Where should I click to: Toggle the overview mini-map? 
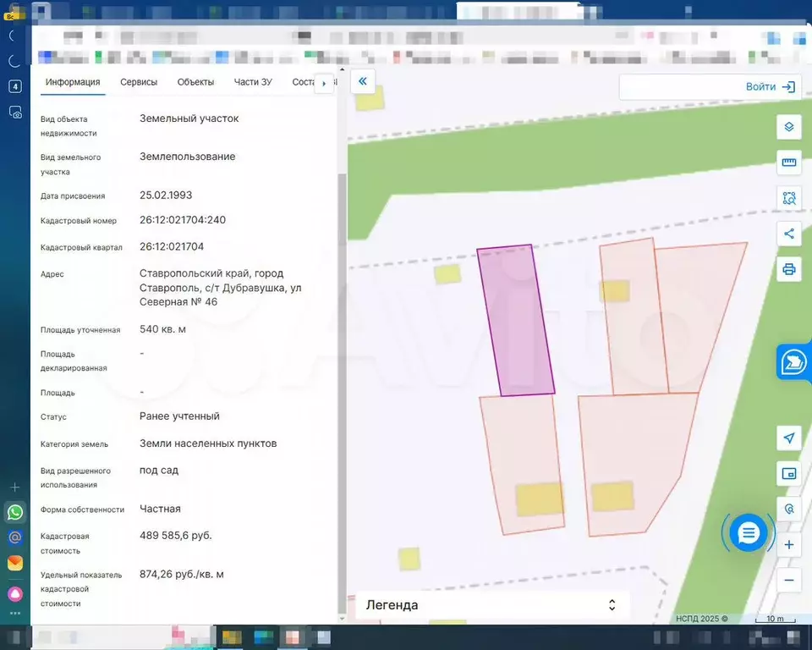pos(788,474)
